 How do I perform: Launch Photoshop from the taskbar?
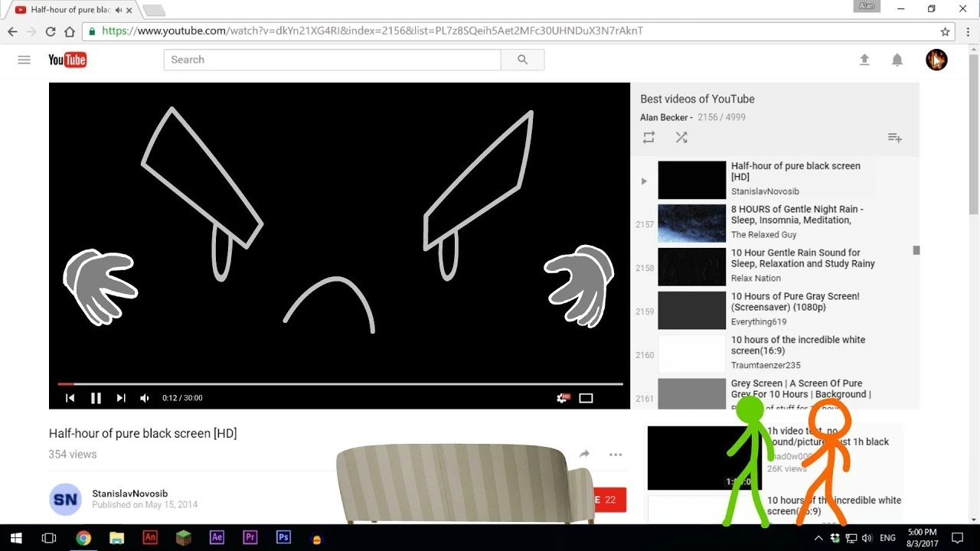pyautogui.click(x=283, y=537)
